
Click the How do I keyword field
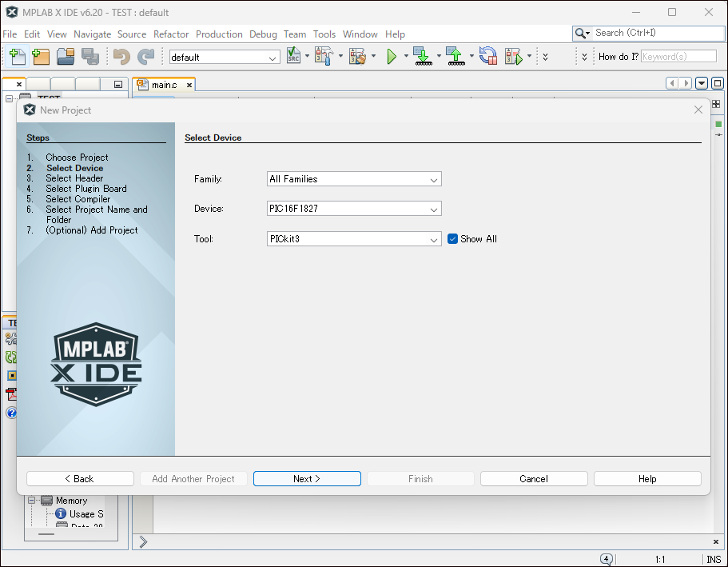coord(678,57)
